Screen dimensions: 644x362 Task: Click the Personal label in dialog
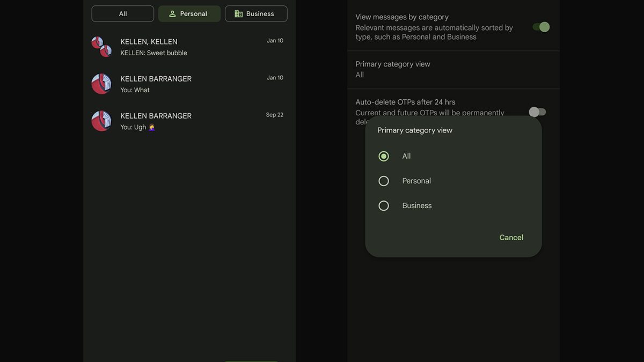pos(416,181)
